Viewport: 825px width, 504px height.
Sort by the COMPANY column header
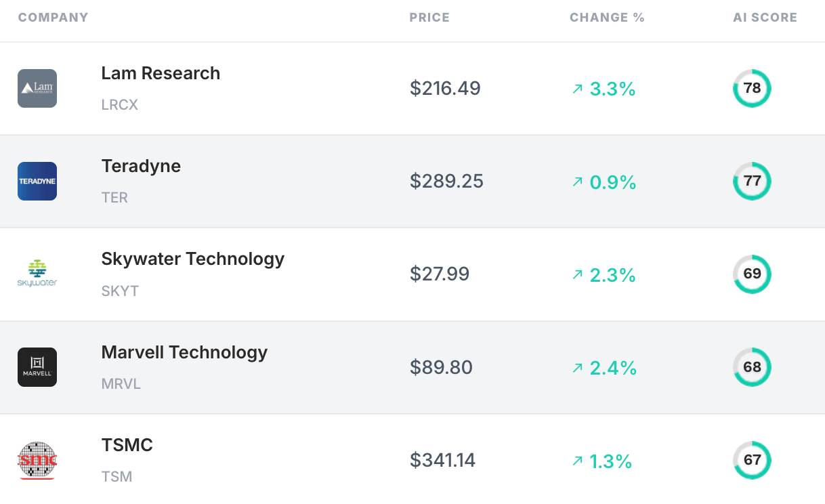coord(53,18)
